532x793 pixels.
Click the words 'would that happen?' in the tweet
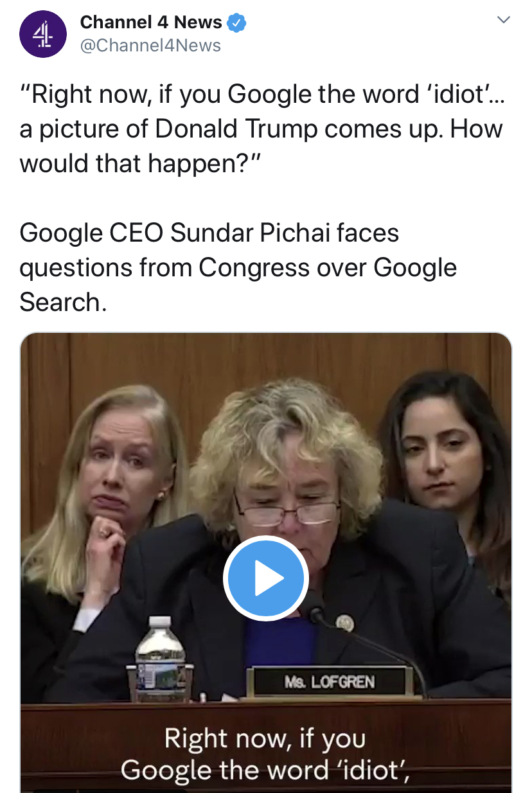coord(138,163)
